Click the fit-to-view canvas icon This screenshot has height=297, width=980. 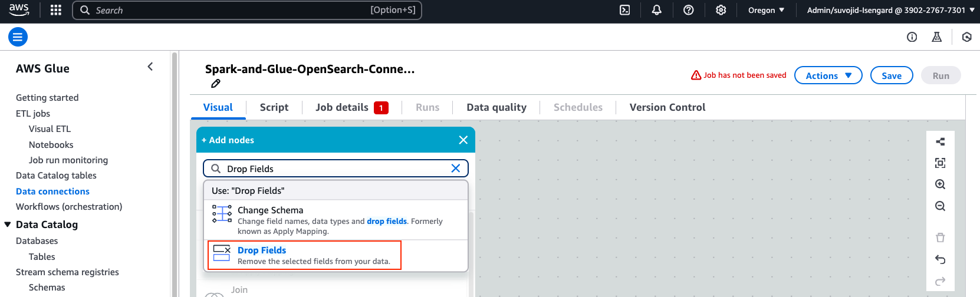[x=940, y=163]
